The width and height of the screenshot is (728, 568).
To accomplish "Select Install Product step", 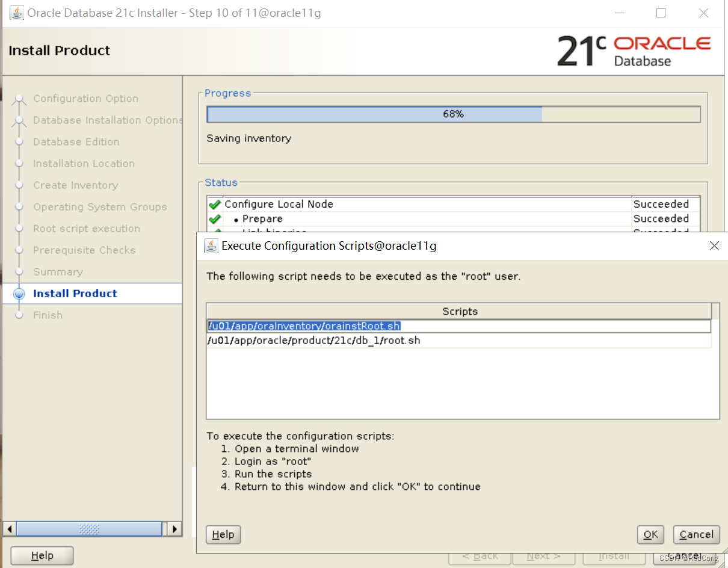I will tap(75, 294).
